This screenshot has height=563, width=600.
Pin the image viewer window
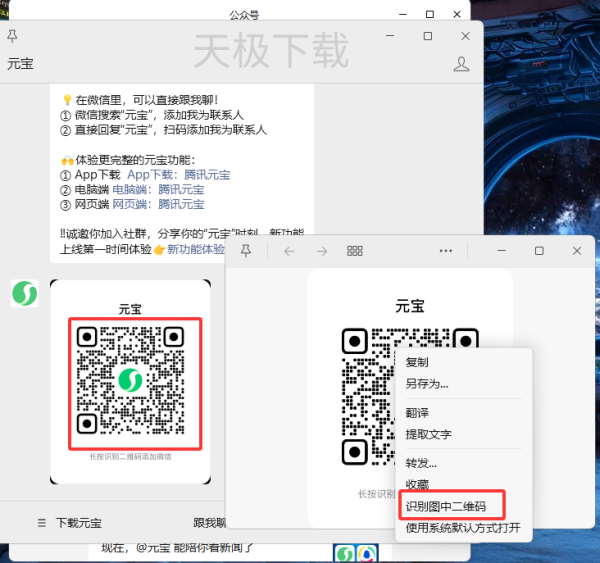(245, 250)
